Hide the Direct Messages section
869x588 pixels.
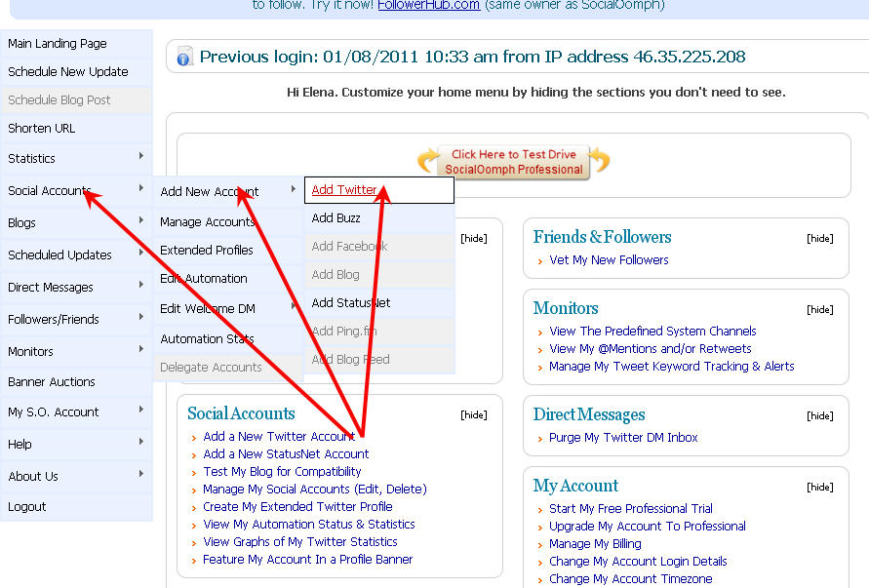(x=819, y=415)
